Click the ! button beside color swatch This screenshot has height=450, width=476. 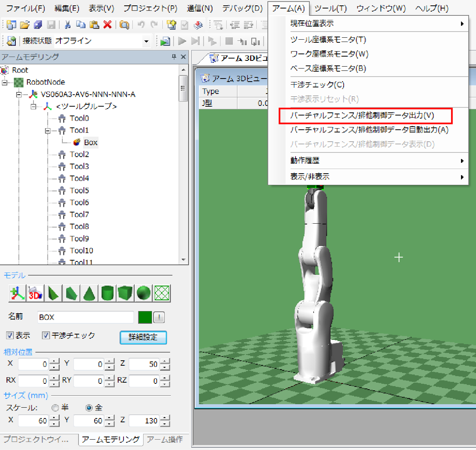coord(159,317)
